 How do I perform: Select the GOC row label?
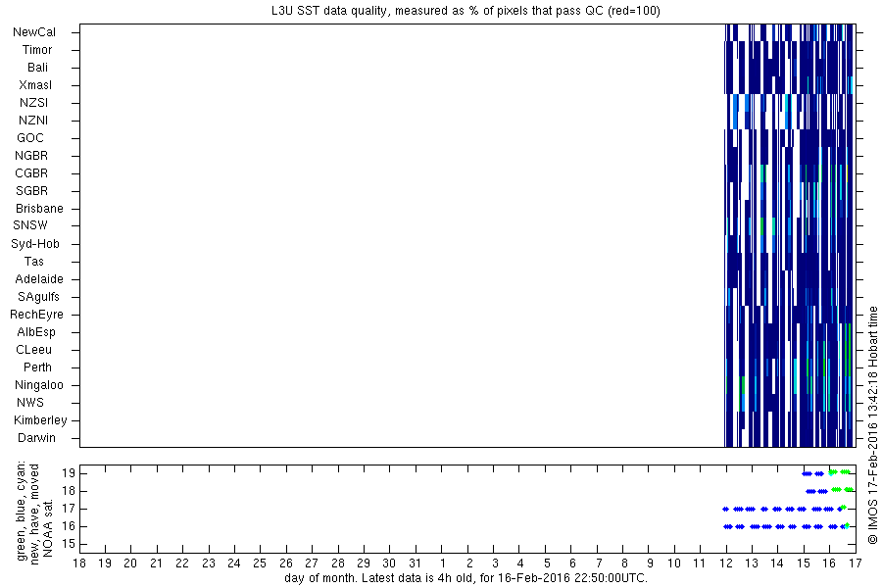[x=30, y=138]
